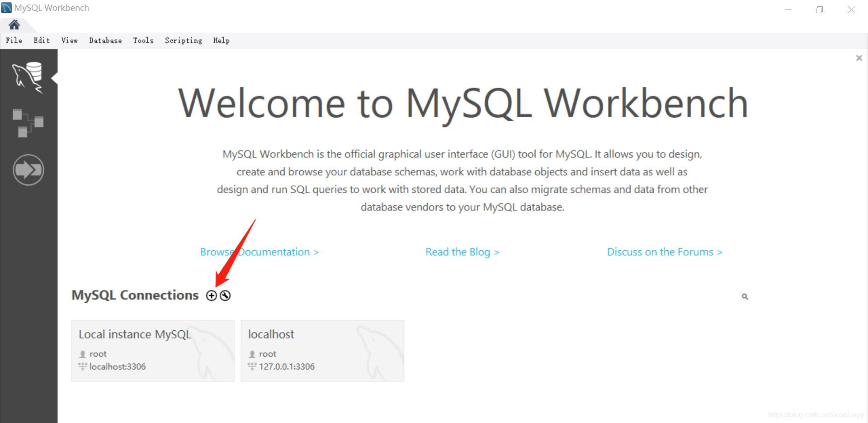This screenshot has width=868, height=423.
Task: Open the File menu
Action: pos(14,40)
